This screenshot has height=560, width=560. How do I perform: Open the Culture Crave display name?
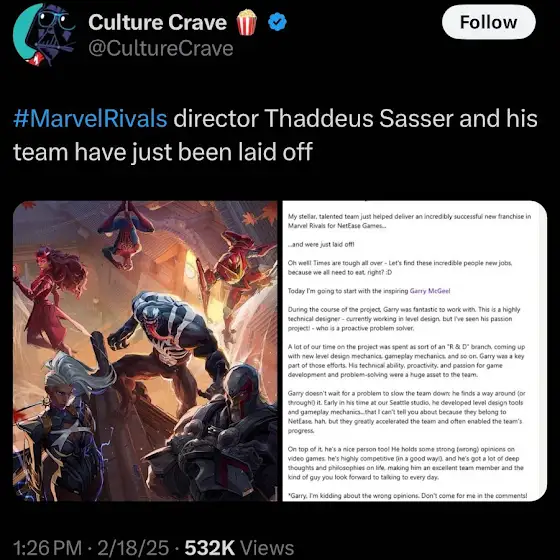pos(158,22)
